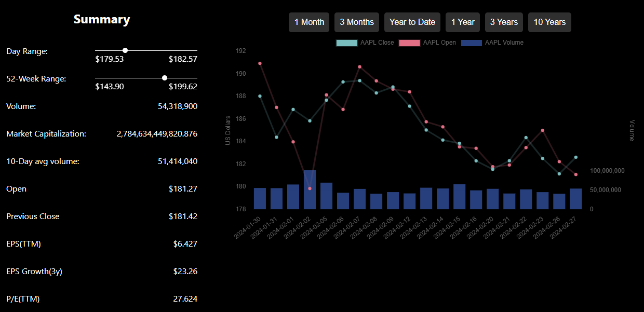Click the Summary heading
Screen dimensions: 644x312
click(x=102, y=20)
